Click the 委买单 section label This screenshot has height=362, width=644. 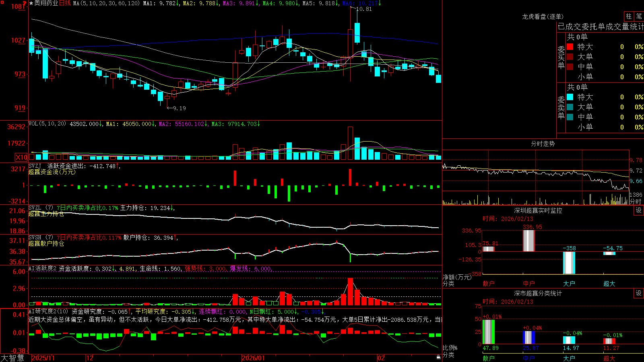click(561, 57)
